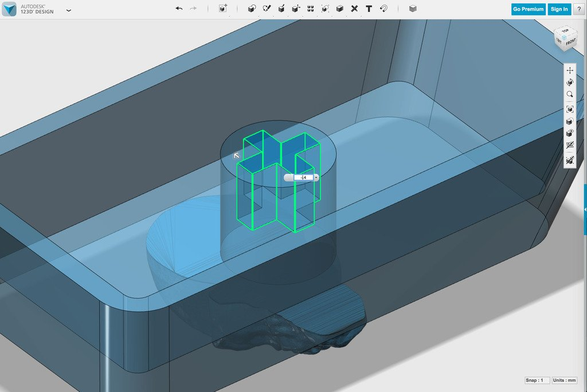The image size is (587, 392).
Task: Open the 123D Design application menu arrow
Action: [x=69, y=10]
